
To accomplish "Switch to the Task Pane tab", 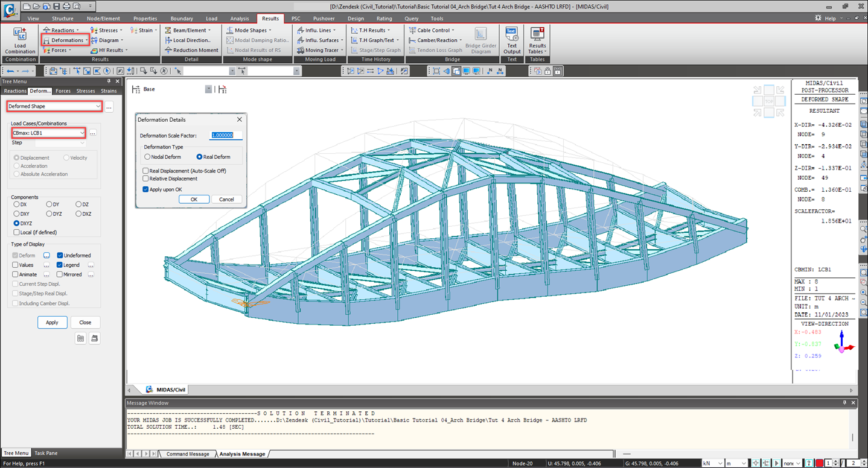I will click(x=46, y=453).
